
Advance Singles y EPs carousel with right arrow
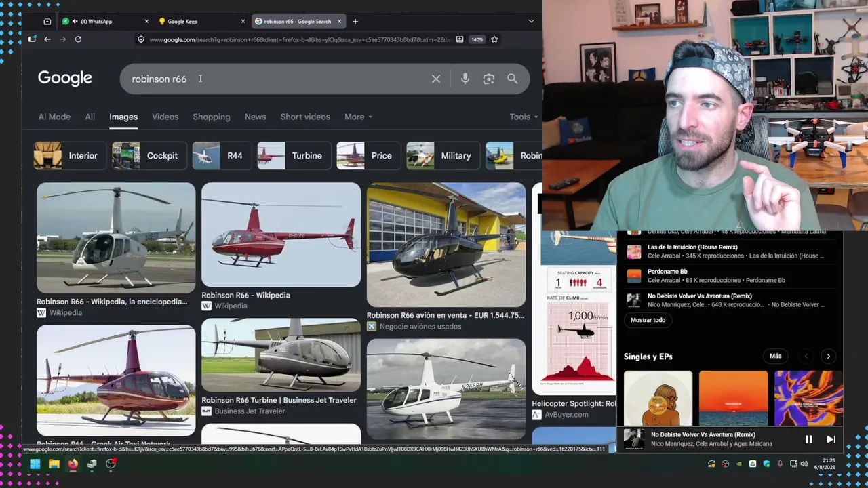coord(828,357)
